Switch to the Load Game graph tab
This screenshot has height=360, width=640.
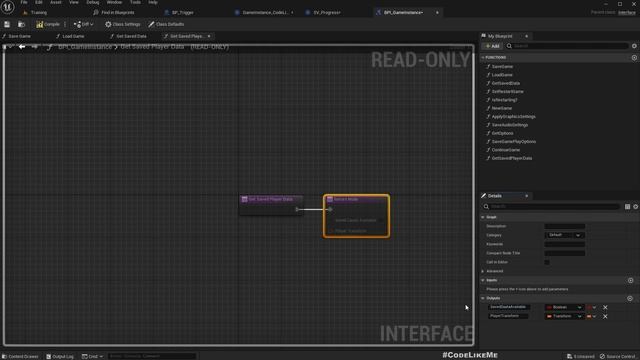pos(73,36)
